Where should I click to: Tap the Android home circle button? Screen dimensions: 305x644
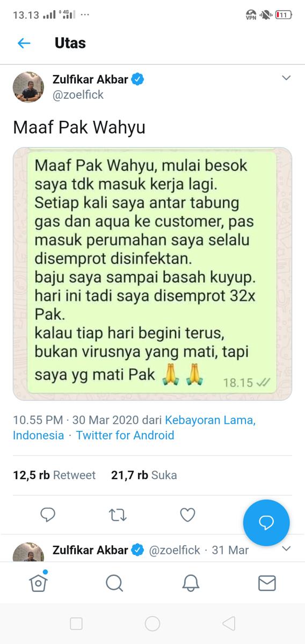coord(152,623)
